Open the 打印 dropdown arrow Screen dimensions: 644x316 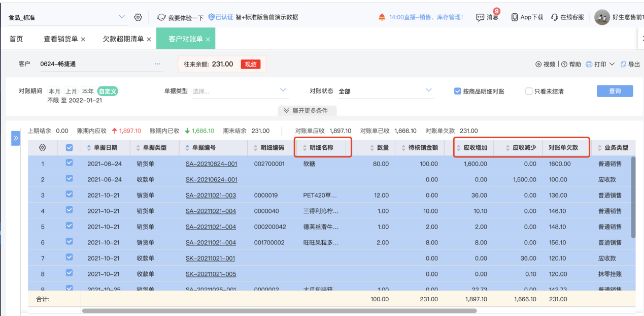click(x=612, y=65)
